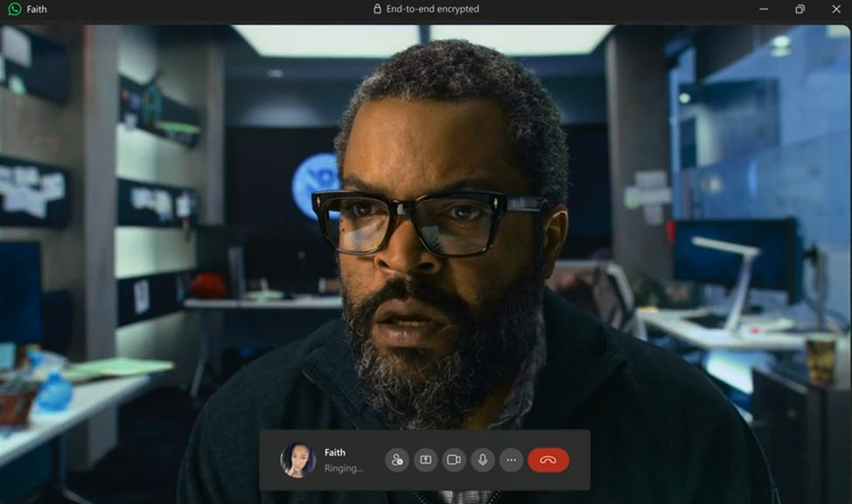Restore down the call window
Screen dimensions: 852x504
point(800,9)
